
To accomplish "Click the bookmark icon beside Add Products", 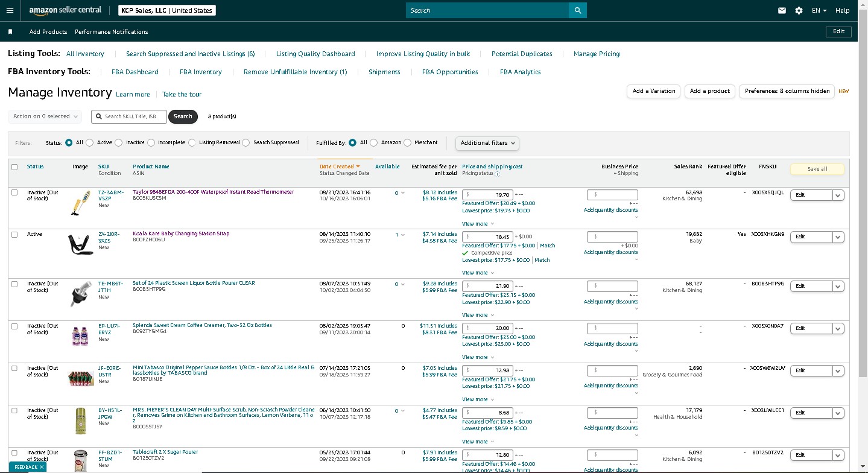I will pyautogui.click(x=10, y=31).
